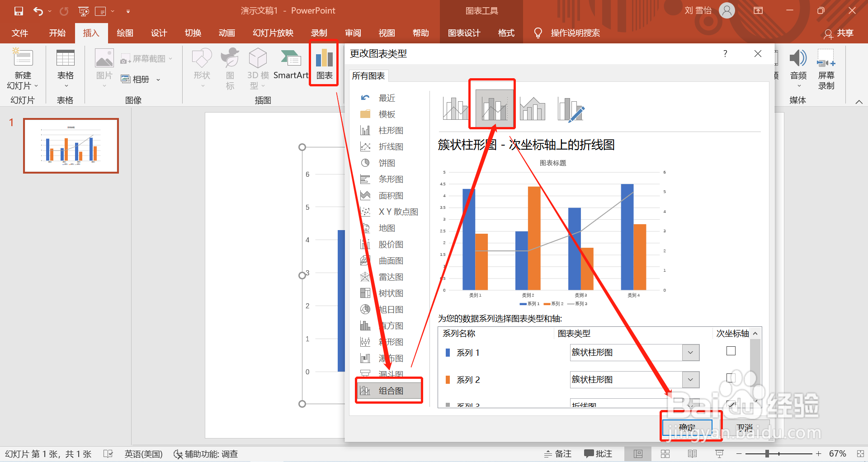The width and height of the screenshot is (868, 462).
Task: Start slideshow from beginning icon
Action: pyautogui.click(x=84, y=11)
